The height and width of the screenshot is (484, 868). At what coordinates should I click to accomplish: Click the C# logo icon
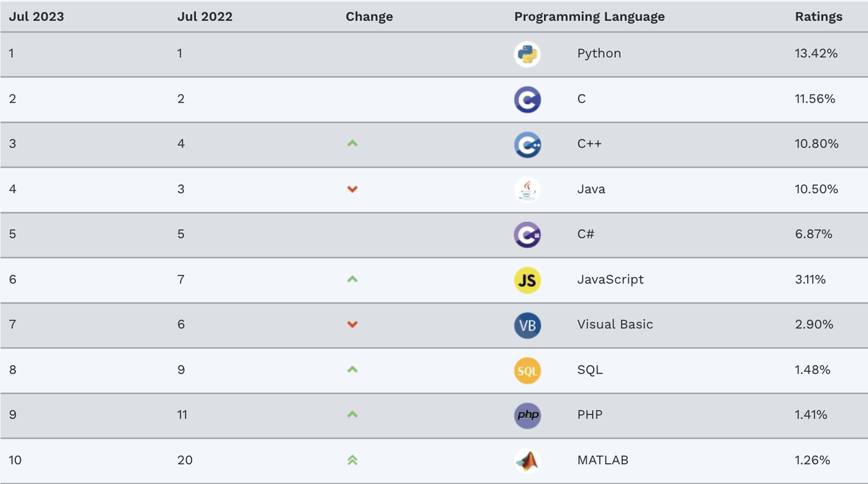point(527,234)
